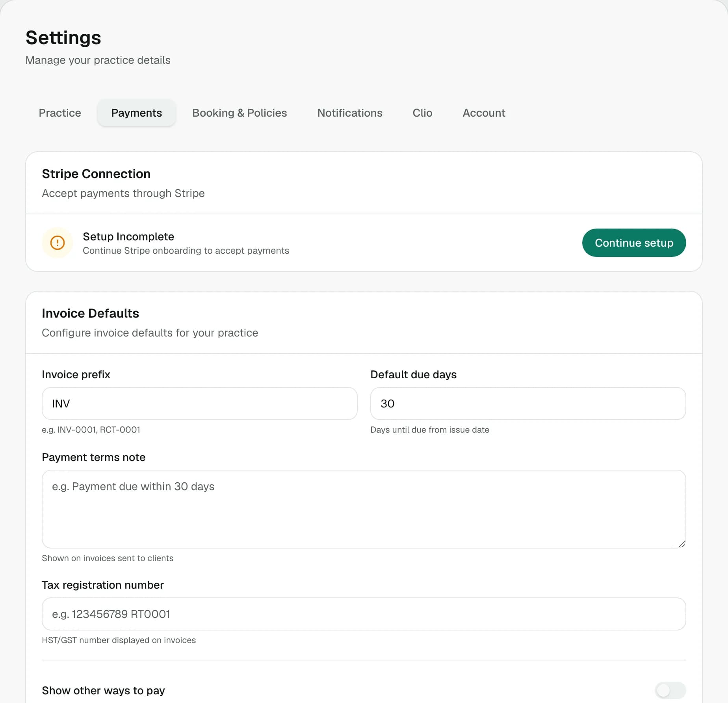Screen dimensions: 728x703
Task: Click the Setup Incomplete warning icon
Action: [58, 243]
